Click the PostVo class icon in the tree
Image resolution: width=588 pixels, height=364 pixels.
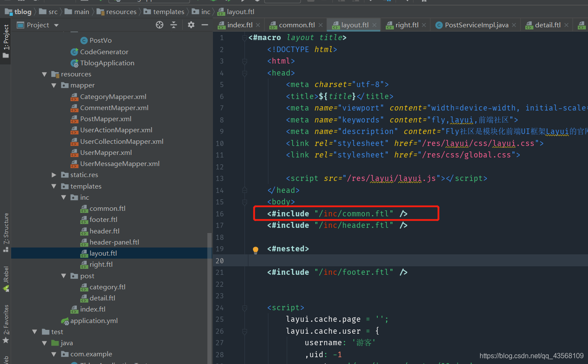pos(84,41)
